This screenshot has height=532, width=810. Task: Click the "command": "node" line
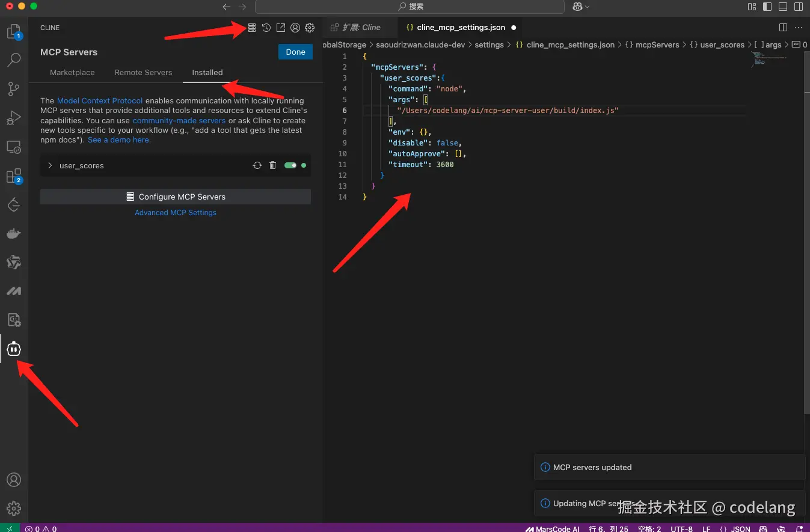428,89
